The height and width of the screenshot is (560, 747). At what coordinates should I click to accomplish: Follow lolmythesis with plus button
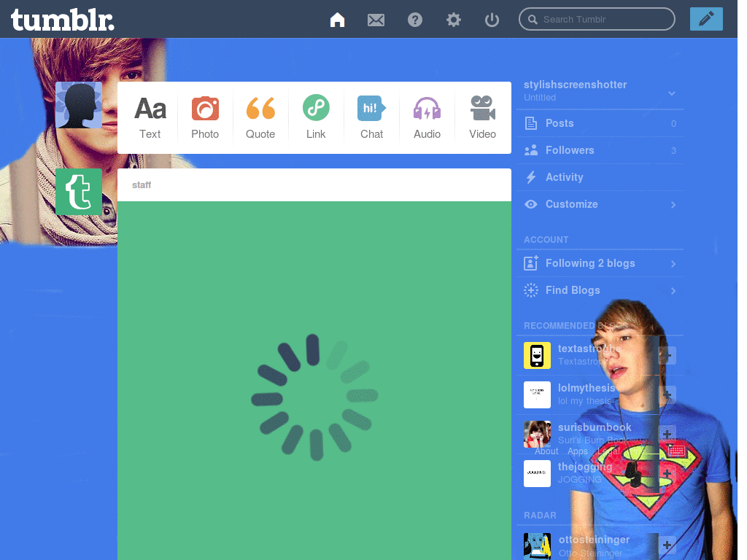coord(667,394)
